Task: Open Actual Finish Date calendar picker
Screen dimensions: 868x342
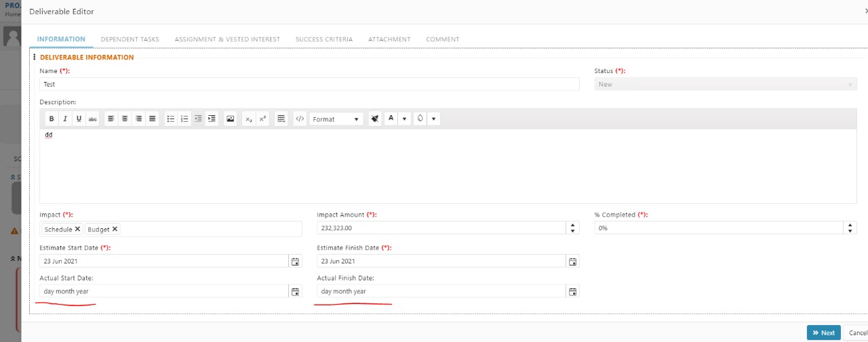Action: click(572, 291)
